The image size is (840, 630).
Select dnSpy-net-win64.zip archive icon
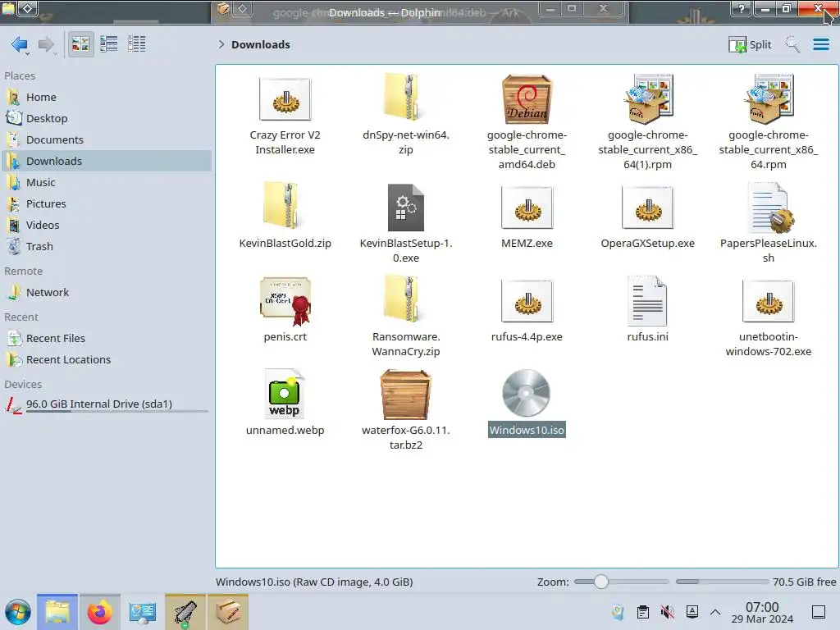coord(405,98)
